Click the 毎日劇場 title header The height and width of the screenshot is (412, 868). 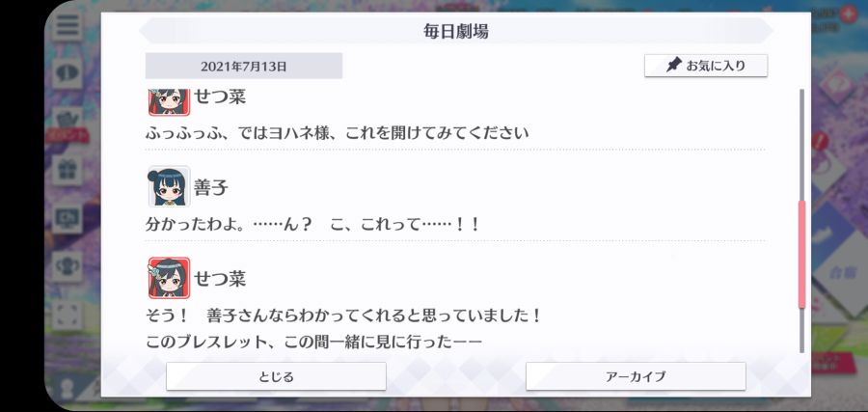click(455, 32)
